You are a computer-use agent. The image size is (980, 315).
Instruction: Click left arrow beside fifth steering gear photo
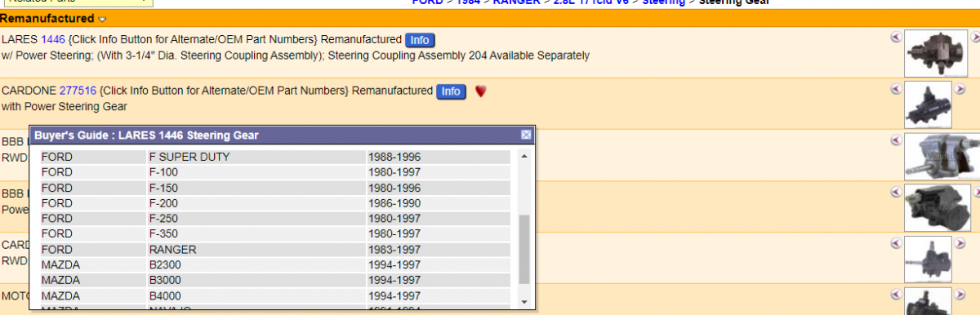(x=896, y=242)
